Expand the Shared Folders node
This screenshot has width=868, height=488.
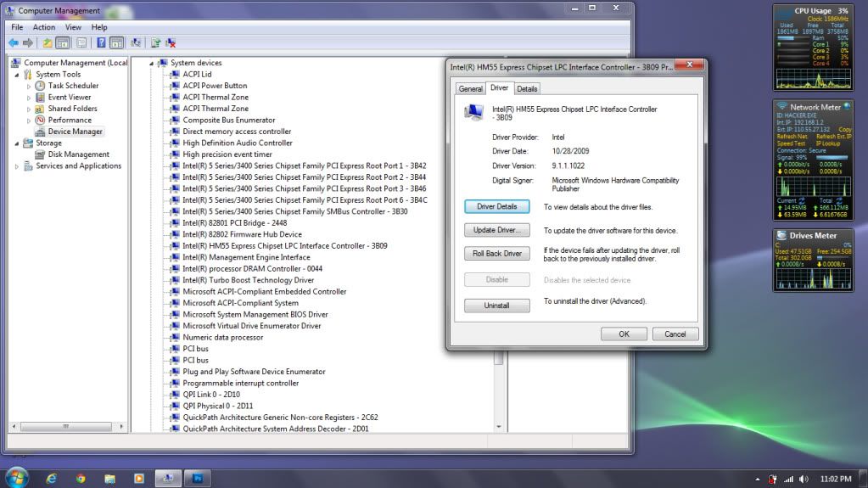29,109
